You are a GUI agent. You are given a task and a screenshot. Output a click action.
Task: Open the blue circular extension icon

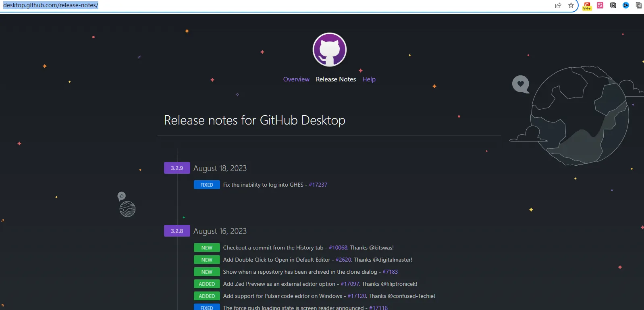point(626,5)
